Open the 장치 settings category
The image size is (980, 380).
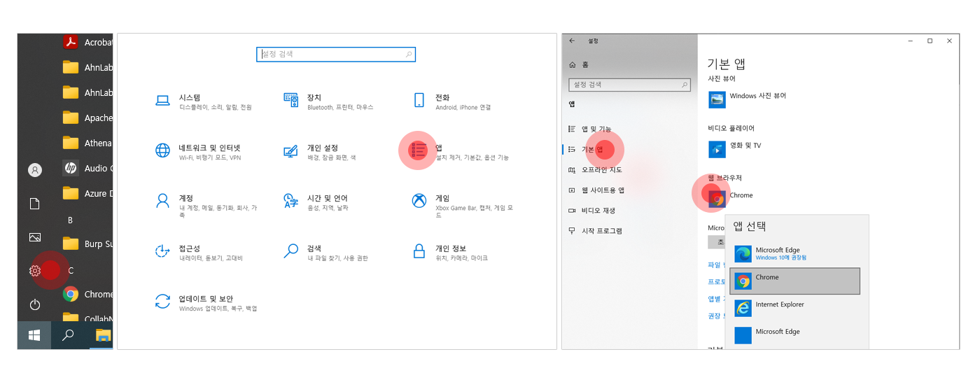[x=329, y=102]
